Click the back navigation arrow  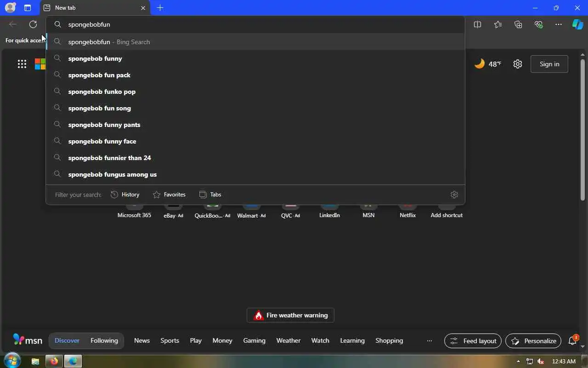(x=13, y=24)
